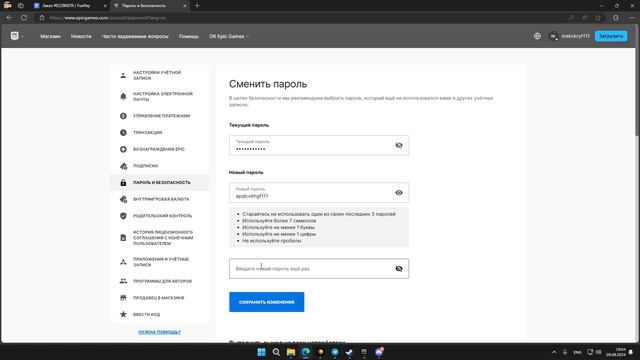Image resolution: width=640 pixels, height=360 pixels.
Task: Open the Магазин menu item
Action: (51, 36)
